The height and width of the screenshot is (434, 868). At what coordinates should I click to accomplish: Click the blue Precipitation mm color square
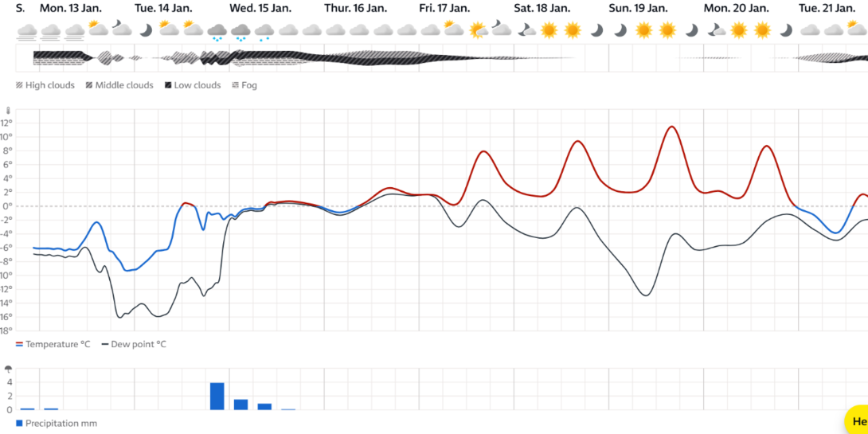coord(19,424)
